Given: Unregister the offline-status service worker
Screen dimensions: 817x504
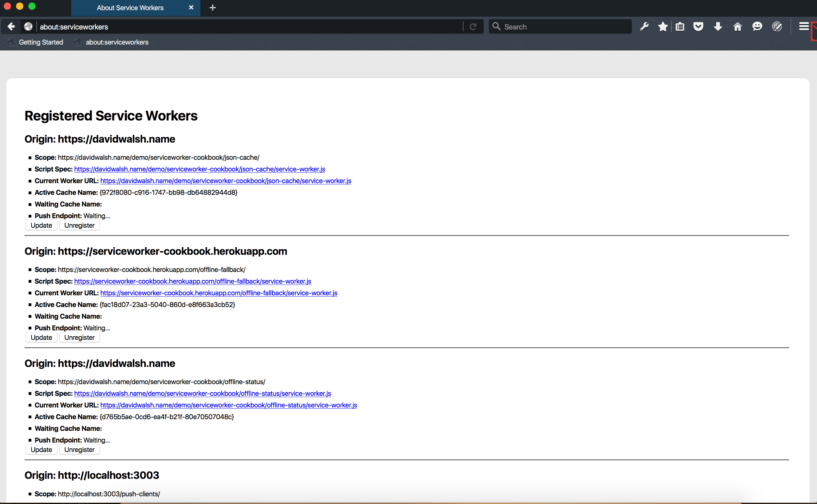Looking at the screenshot, I should [79, 450].
